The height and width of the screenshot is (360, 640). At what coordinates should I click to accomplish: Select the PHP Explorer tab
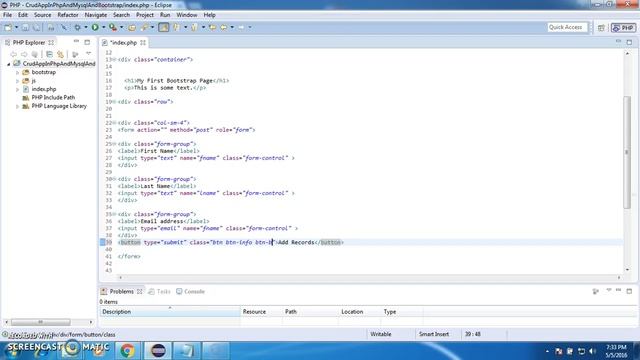(29, 42)
